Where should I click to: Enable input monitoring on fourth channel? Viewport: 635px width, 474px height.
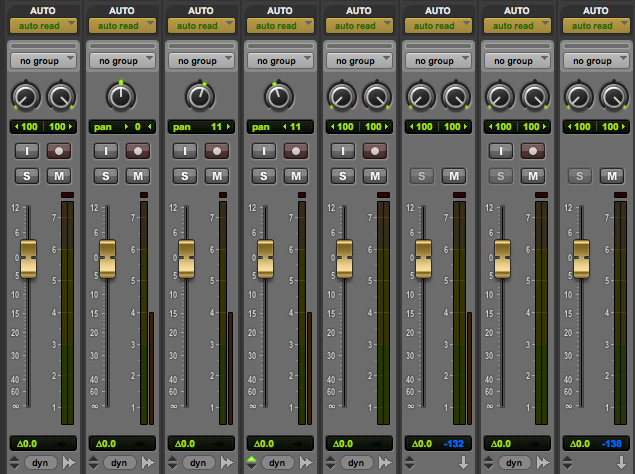click(x=264, y=151)
